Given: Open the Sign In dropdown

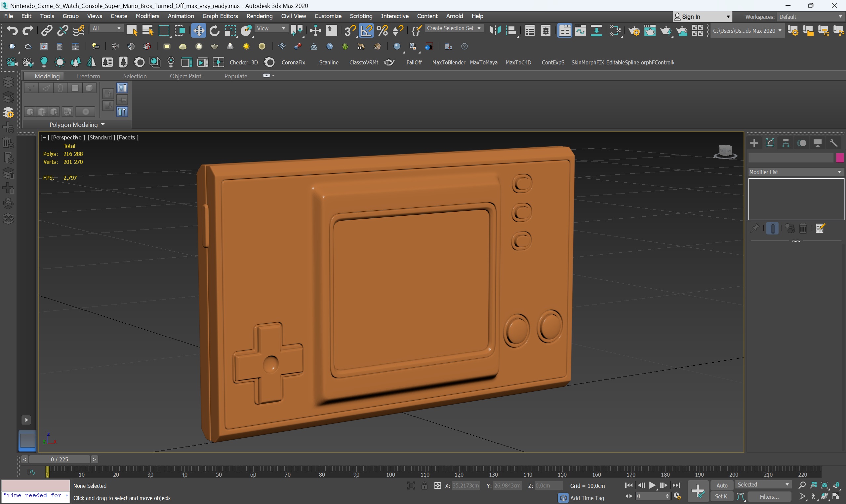Looking at the screenshot, I should pos(702,16).
